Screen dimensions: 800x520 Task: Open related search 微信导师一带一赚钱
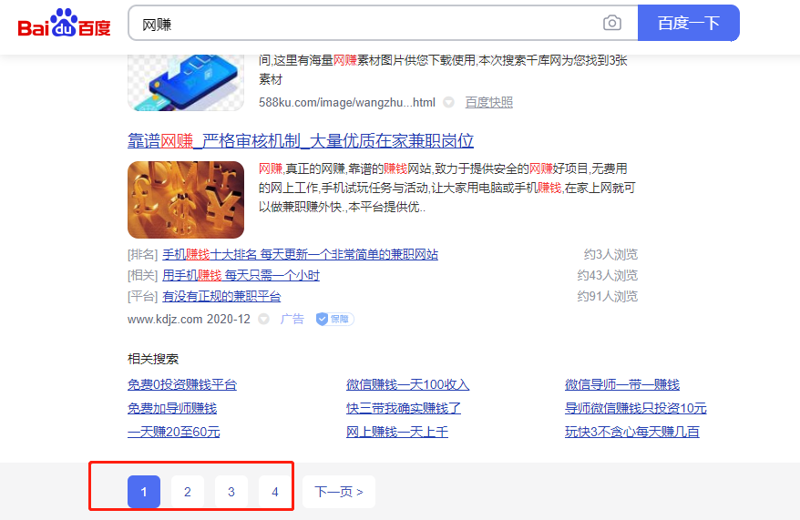622,385
